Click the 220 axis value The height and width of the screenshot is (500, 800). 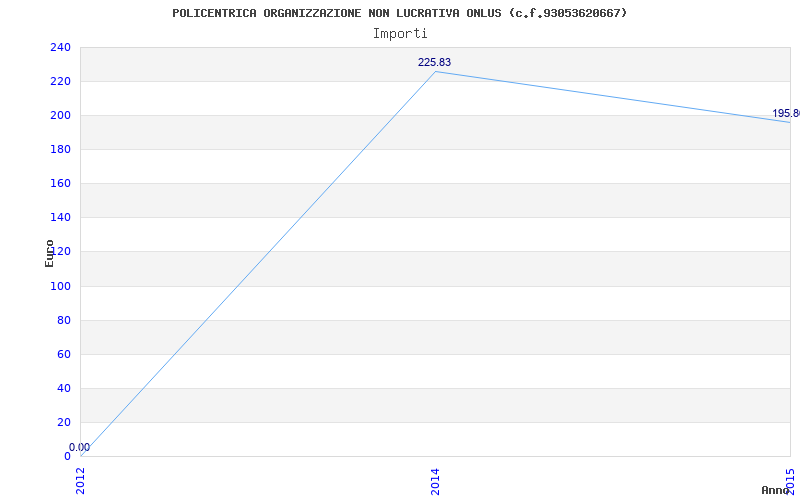tap(60, 81)
